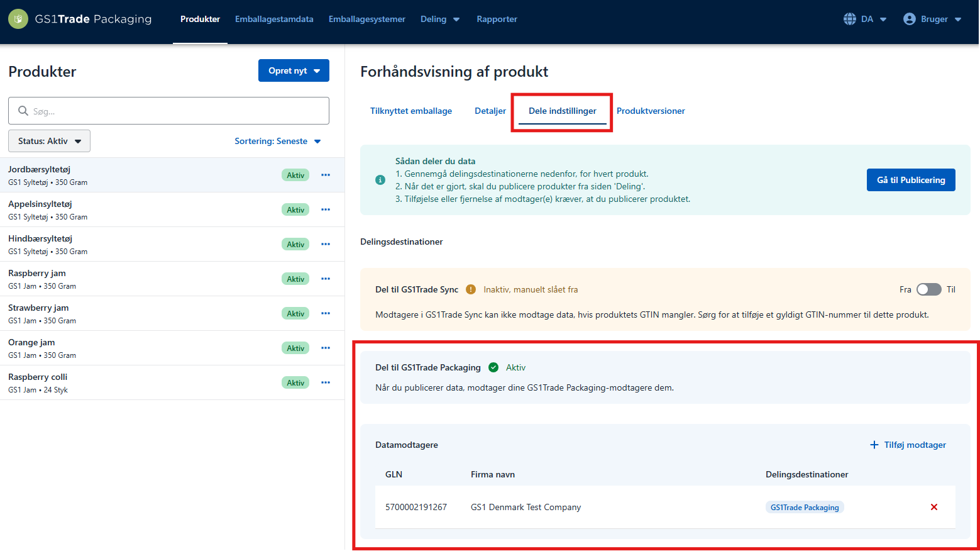Click the Inaktiv, manuelt slået fra status text
Screen dimensions: 980x551
click(x=531, y=289)
